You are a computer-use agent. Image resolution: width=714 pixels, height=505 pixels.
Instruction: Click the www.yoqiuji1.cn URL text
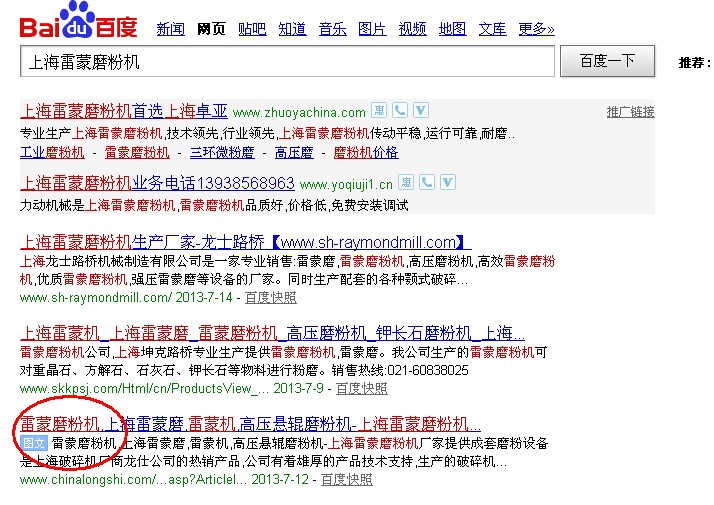pos(346,184)
